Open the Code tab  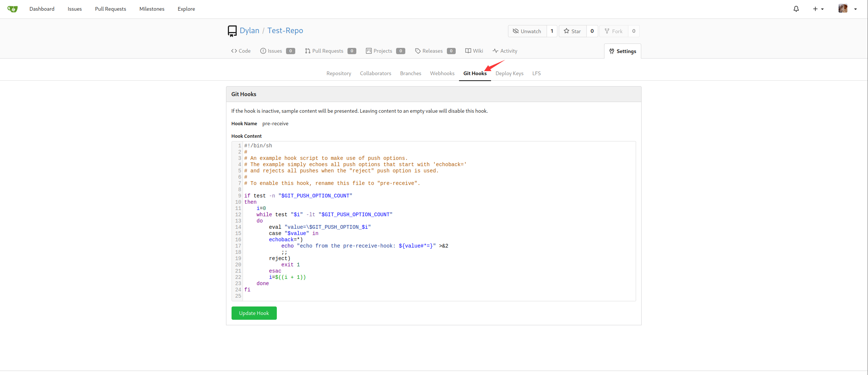[x=241, y=51]
